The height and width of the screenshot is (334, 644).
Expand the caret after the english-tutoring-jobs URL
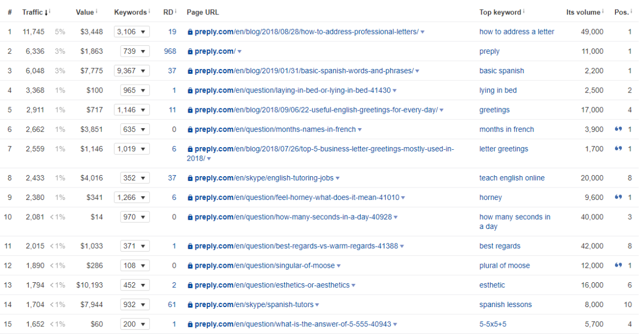pyautogui.click(x=338, y=178)
